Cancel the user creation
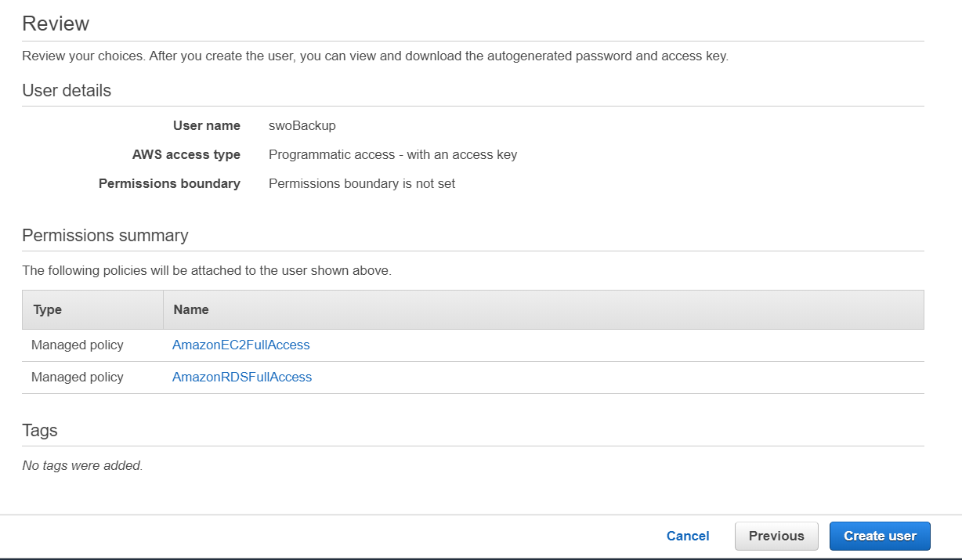962x560 pixels. (688, 536)
